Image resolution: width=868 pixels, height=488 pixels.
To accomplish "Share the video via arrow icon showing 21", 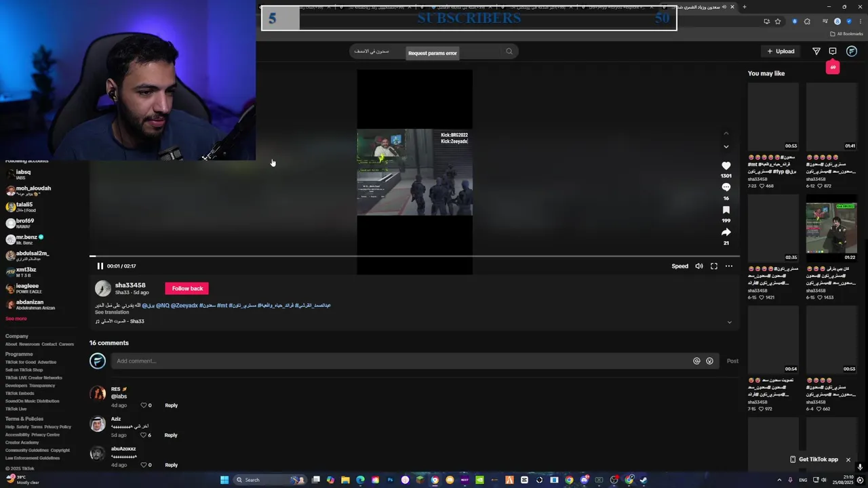I will 726,232.
